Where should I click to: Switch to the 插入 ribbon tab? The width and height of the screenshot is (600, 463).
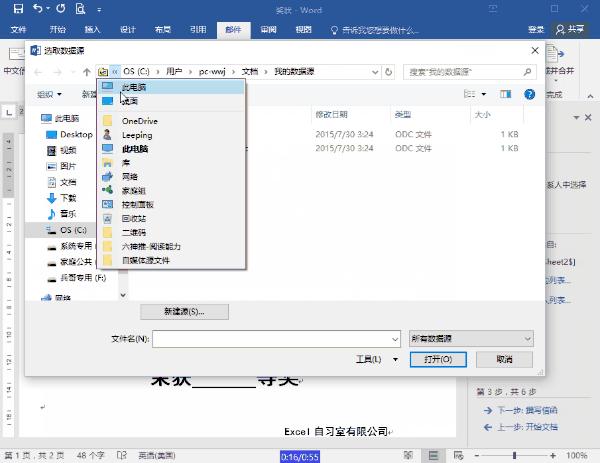point(92,29)
